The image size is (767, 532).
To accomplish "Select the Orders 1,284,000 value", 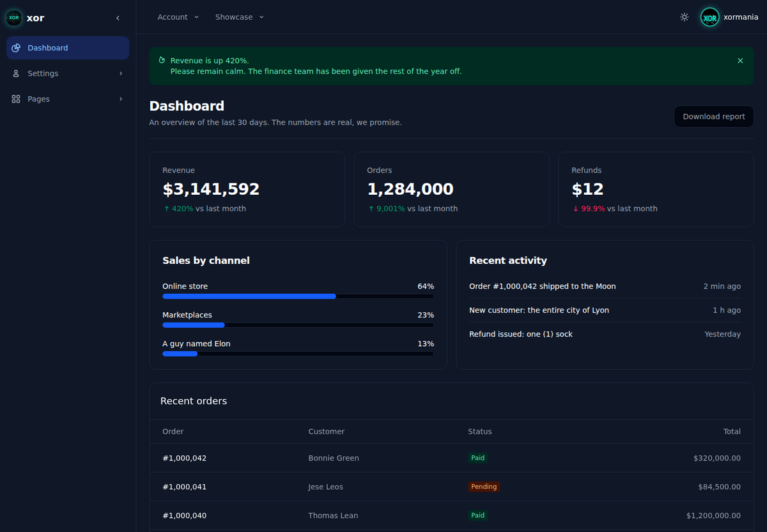I will point(410,189).
